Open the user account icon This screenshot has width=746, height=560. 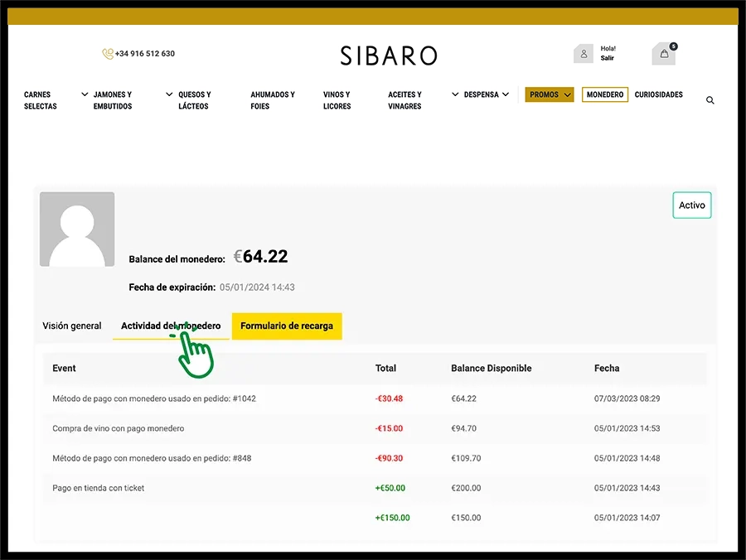(x=584, y=54)
